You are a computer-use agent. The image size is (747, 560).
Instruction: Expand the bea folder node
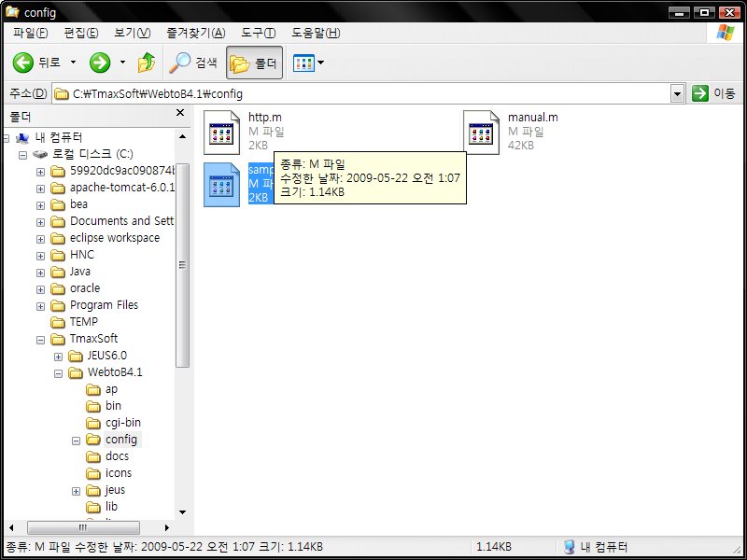coord(40,205)
